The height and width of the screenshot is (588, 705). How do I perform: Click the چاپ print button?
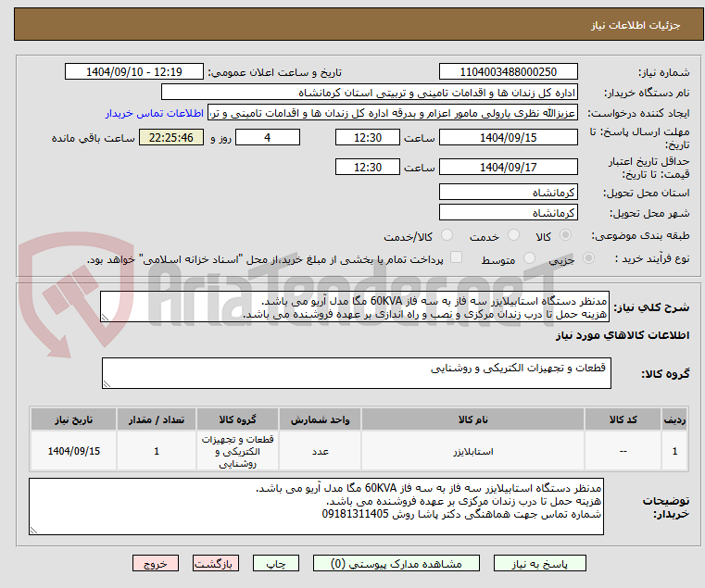[276, 563]
